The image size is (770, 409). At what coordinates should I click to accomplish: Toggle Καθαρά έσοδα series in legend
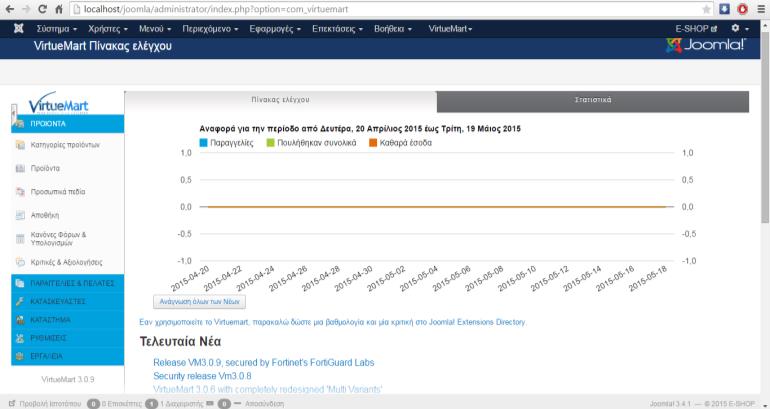point(400,143)
